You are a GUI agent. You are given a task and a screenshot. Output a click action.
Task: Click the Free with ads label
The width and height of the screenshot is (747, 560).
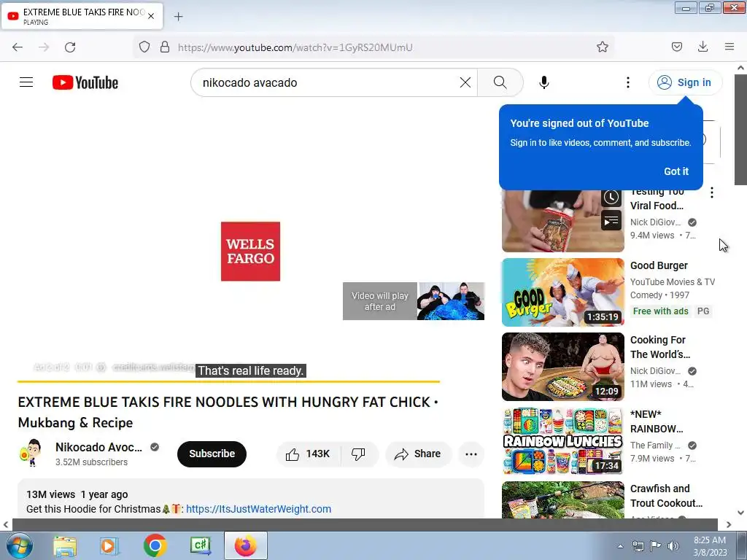tap(660, 311)
